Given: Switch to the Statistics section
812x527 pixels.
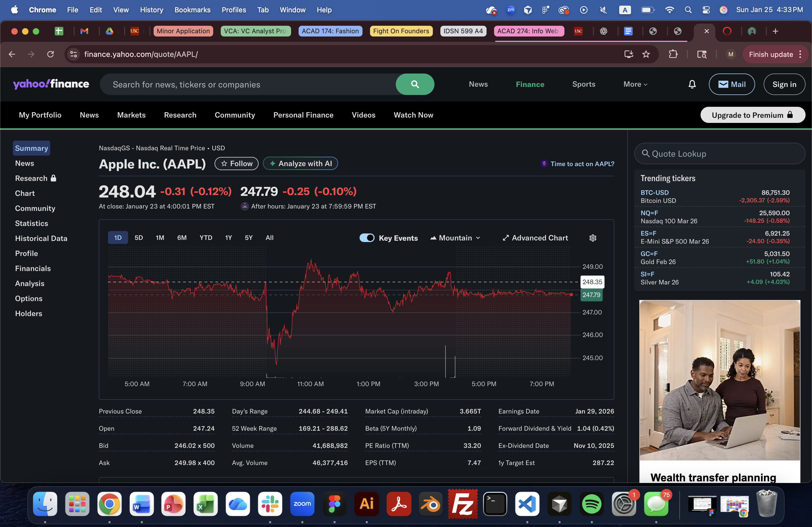Looking at the screenshot, I should click(x=31, y=223).
